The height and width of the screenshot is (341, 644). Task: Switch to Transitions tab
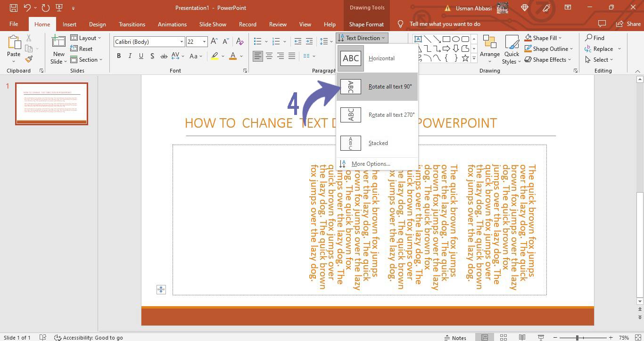(132, 24)
